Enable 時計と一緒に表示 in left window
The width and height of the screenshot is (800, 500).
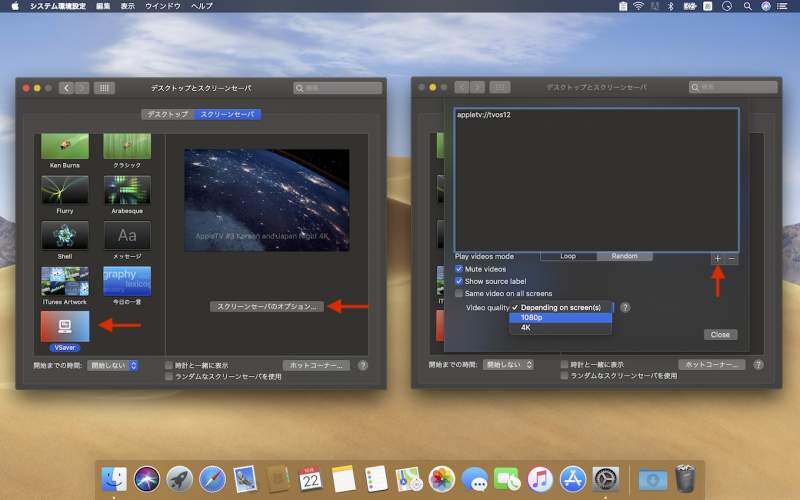point(169,365)
